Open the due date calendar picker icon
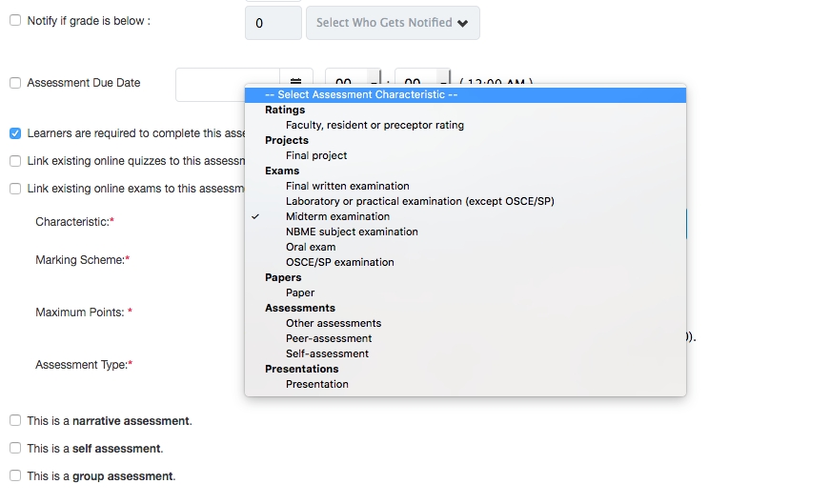This screenshot has height=504, width=830. click(x=296, y=81)
